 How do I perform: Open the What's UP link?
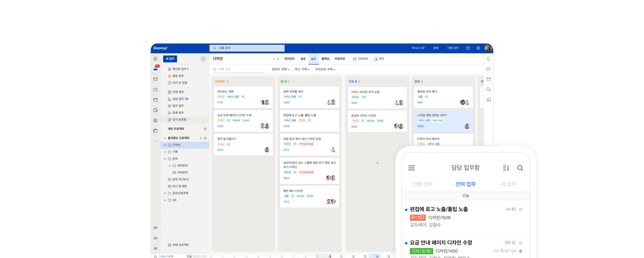418,48
